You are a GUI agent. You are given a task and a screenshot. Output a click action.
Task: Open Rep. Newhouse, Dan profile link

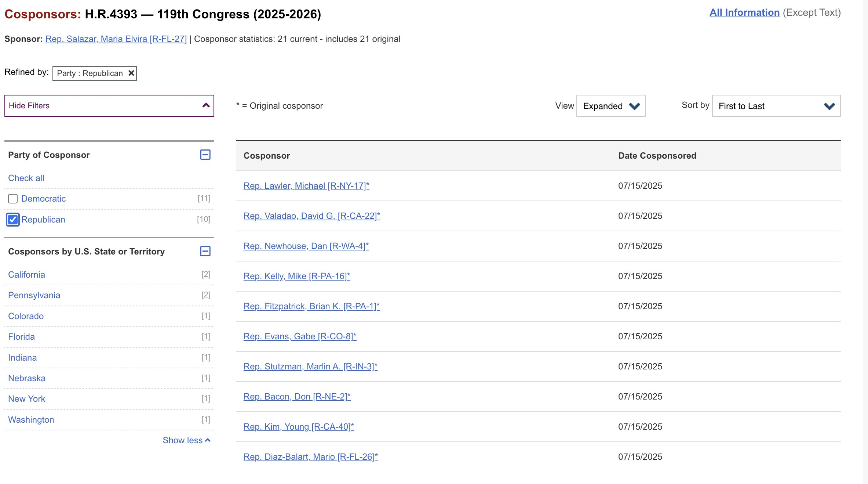point(306,246)
